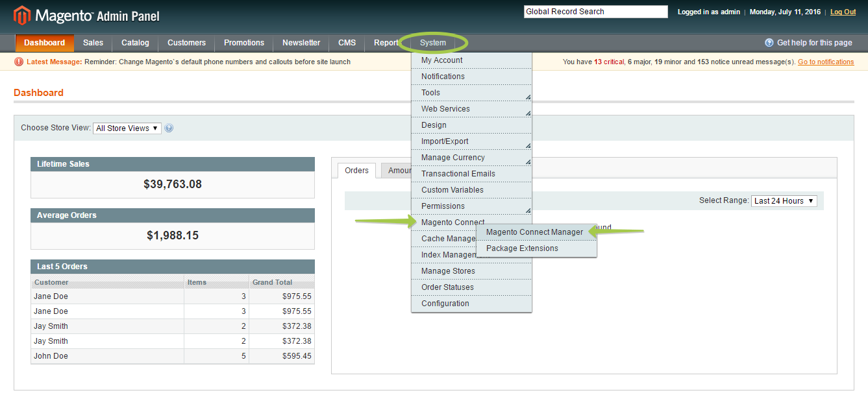Click the Items column header
Image resolution: width=868 pixels, height=408 pixels.
217,282
